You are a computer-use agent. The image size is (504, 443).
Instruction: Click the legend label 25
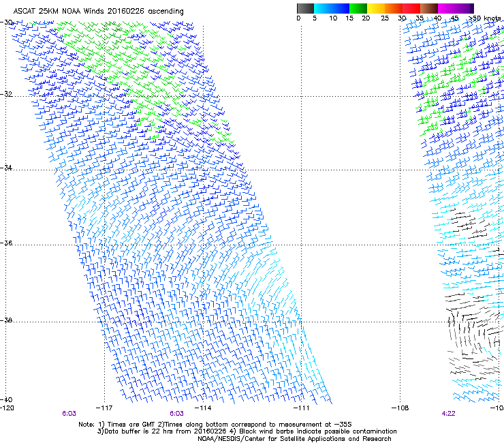click(x=385, y=18)
